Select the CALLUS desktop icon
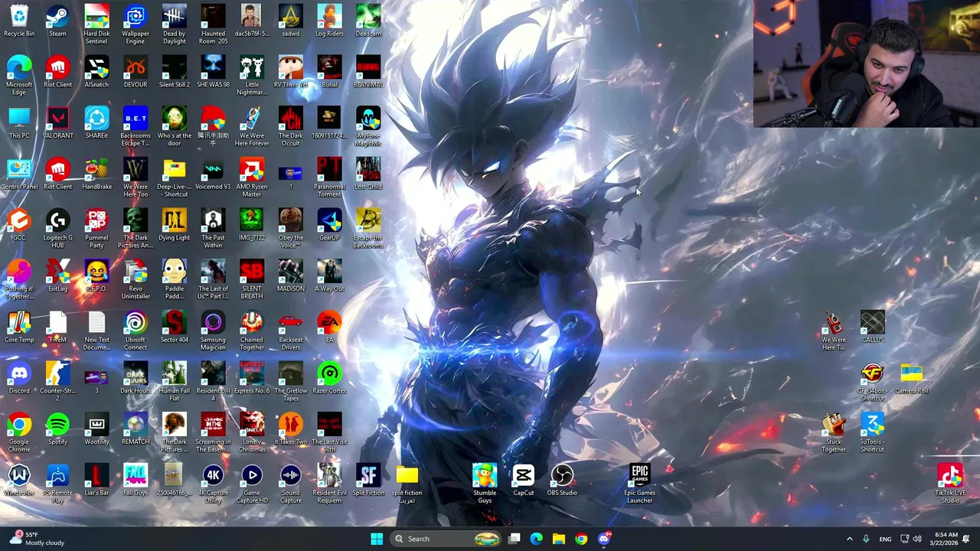This screenshot has height=551, width=980. (872, 328)
